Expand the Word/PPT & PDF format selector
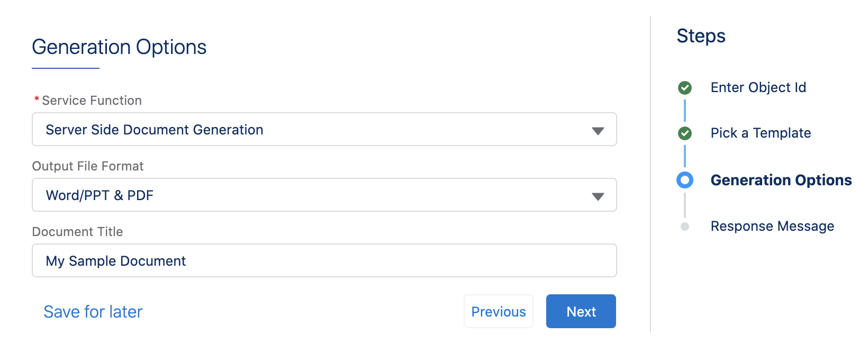868x343 pixels. (599, 195)
